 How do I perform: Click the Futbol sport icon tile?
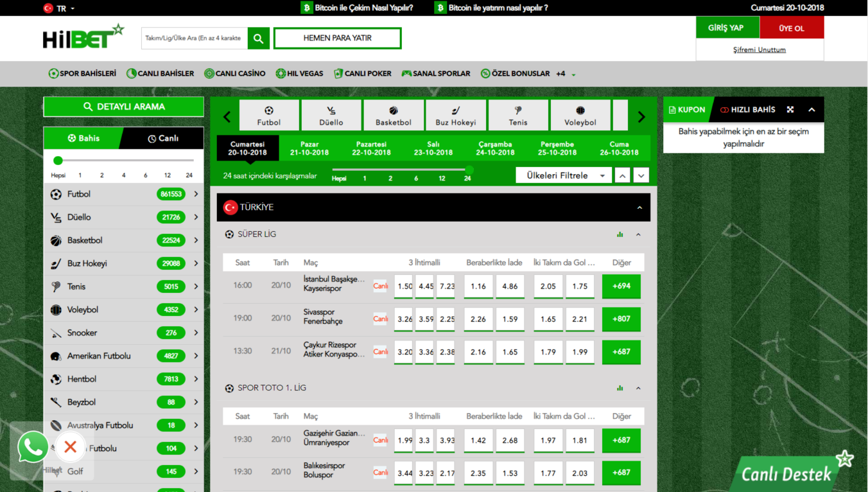tap(269, 116)
